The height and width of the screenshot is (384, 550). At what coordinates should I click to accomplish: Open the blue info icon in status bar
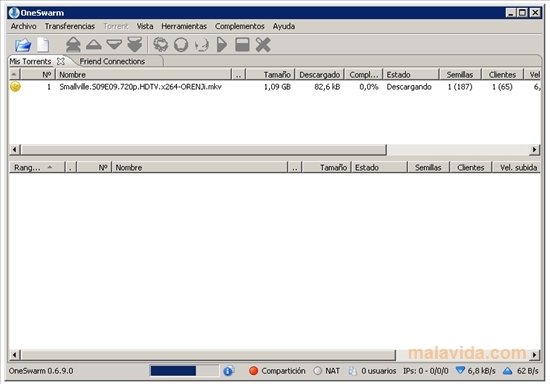[228, 371]
